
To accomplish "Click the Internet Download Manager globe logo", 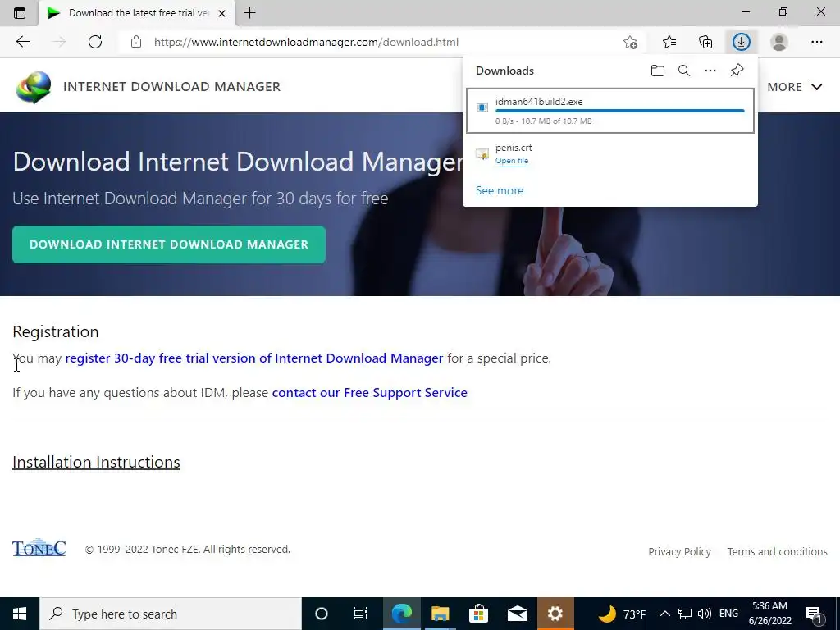I will point(34,87).
